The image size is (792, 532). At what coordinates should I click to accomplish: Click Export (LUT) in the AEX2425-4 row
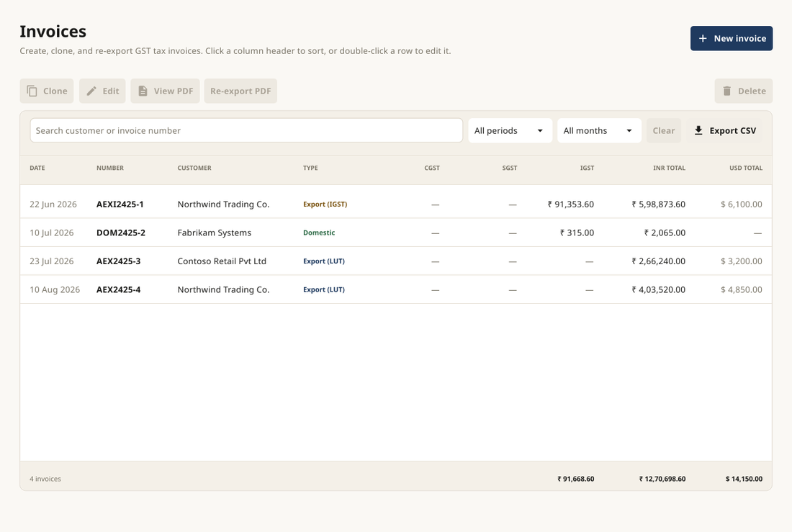coord(324,289)
